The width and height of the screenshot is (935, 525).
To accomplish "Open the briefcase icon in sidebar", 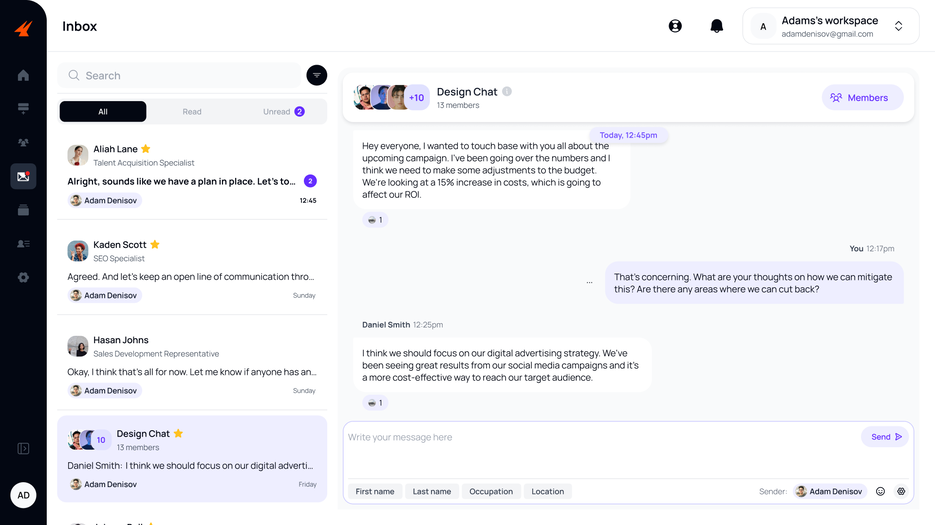I will click(23, 210).
